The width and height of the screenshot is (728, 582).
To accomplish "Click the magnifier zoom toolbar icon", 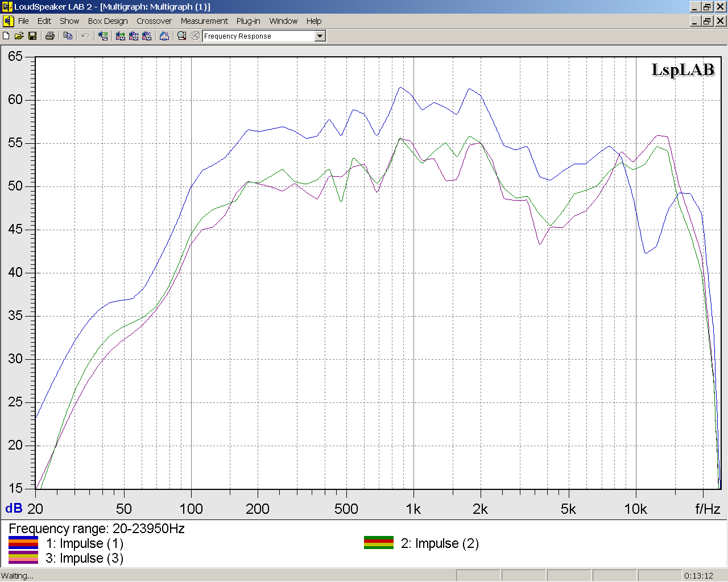I will point(182,36).
